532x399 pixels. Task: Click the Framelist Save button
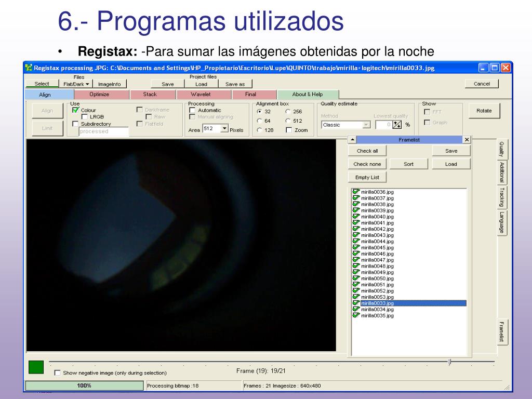(451, 151)
